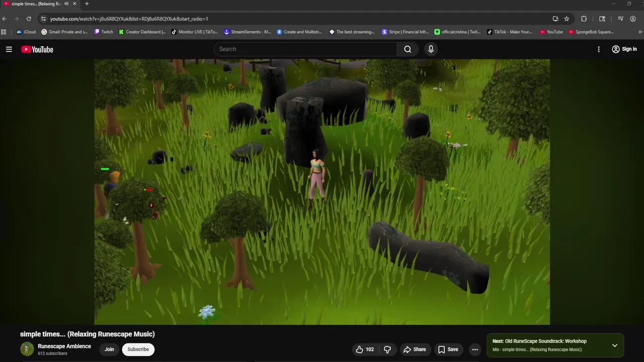Go to the YouTube home logo
This screenshot has width=644, height=362.
tap(37, 49)
